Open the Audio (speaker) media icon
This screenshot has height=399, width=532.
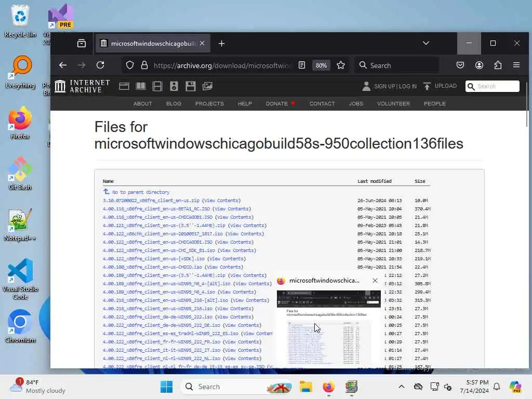coord(174,86)
